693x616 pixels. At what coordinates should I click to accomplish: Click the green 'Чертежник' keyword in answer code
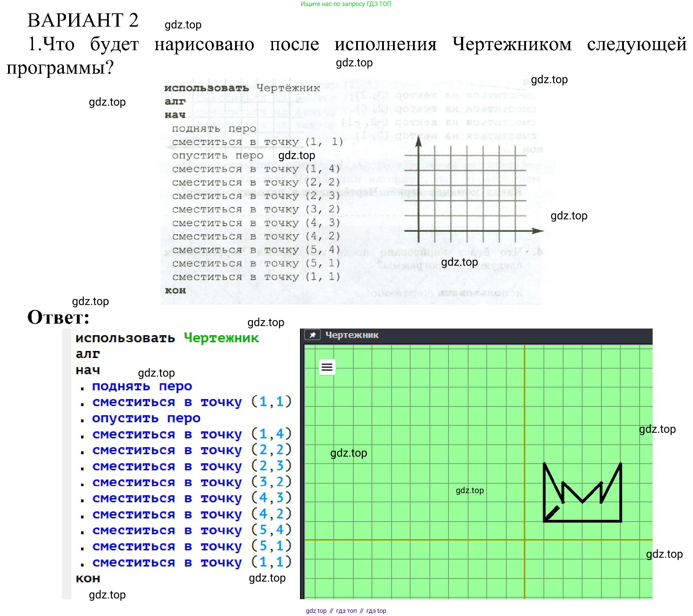click(221, 338)
